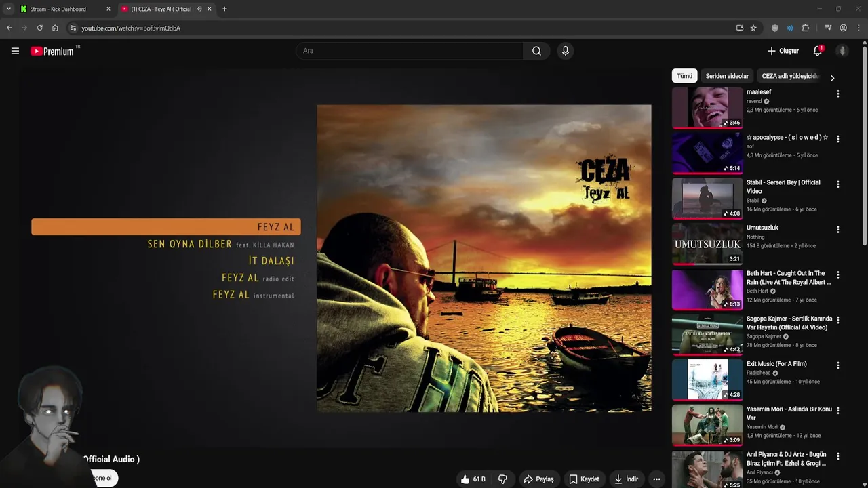Open options menu for Stabil Serseri Bey

pos(837,184)
